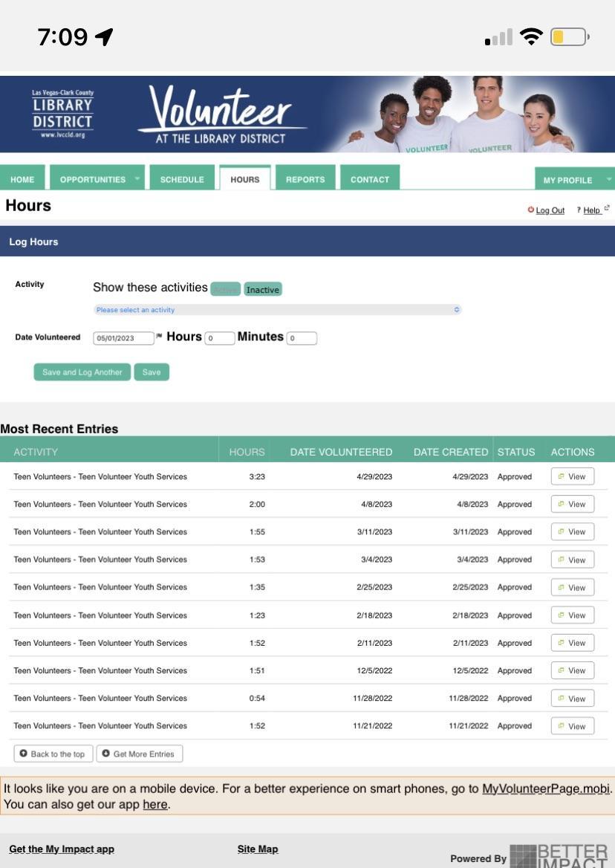Screen dimensions: 615x868
Task: Sort by DATE CREATED column header
Action: click(451, 452)
